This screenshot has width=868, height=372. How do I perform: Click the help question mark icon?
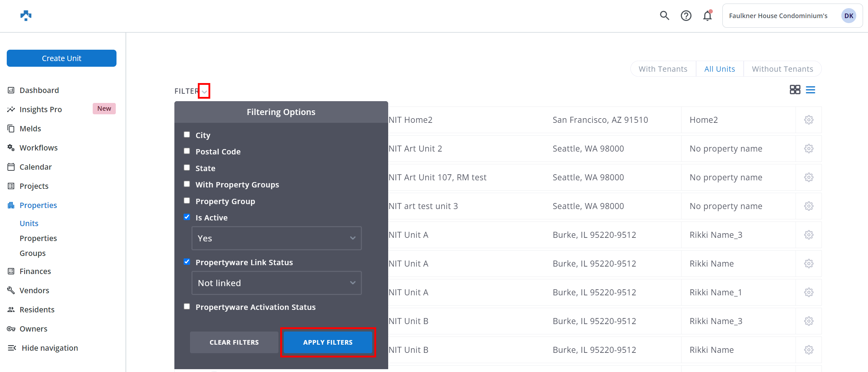coord(686,16)
